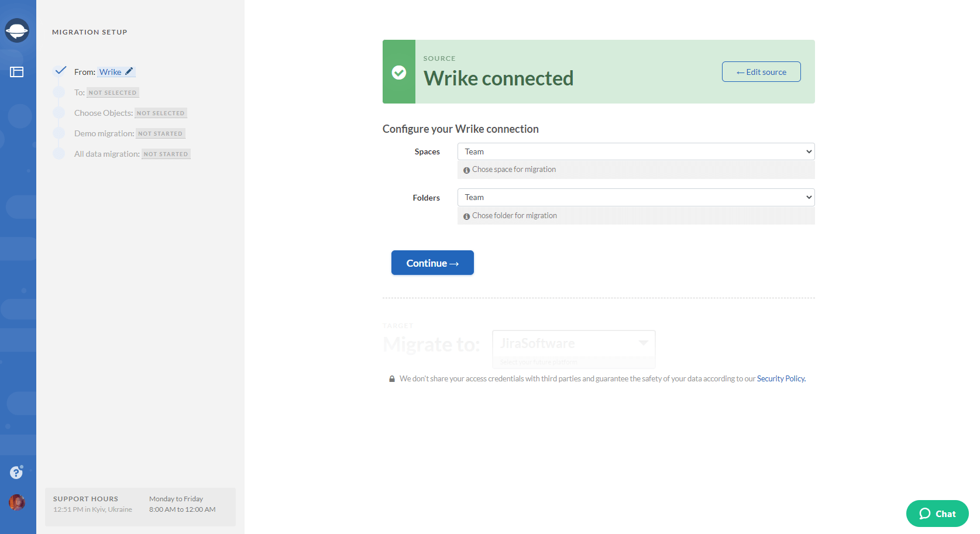Click the pencil edit icon next to Wrike

click(129, 71)
